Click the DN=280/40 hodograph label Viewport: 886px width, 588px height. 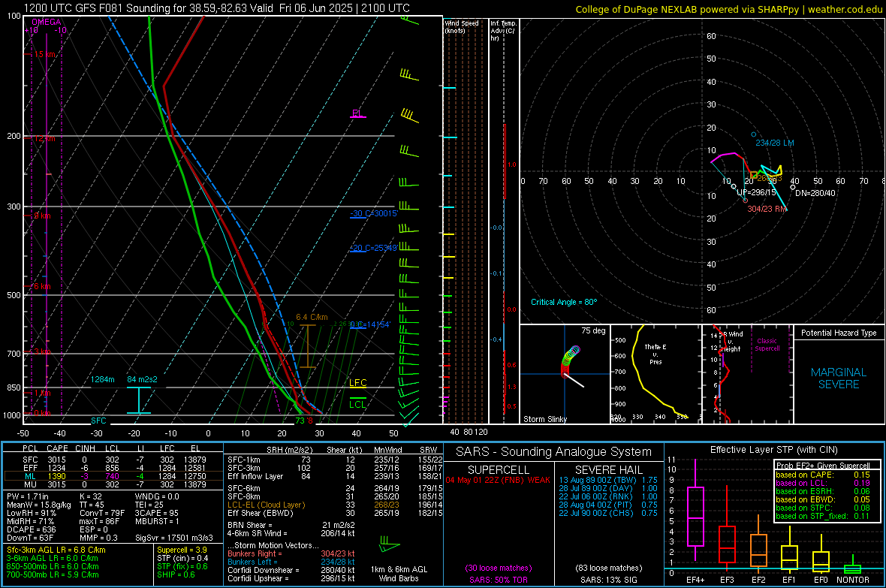coord(815,193)
